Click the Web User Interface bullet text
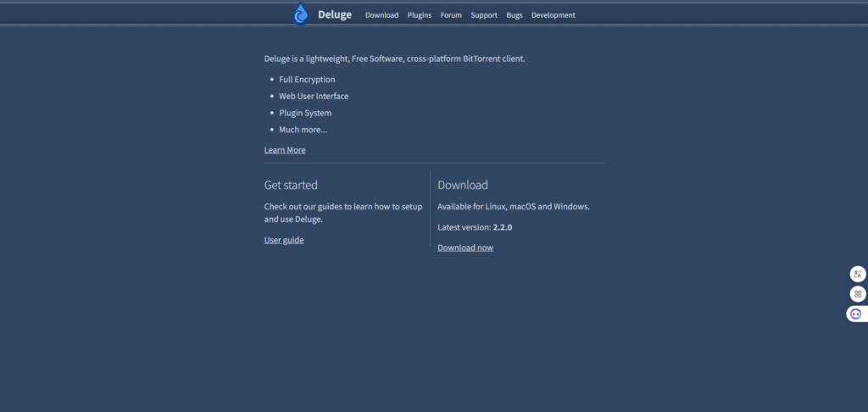 (x=314, y=97)
